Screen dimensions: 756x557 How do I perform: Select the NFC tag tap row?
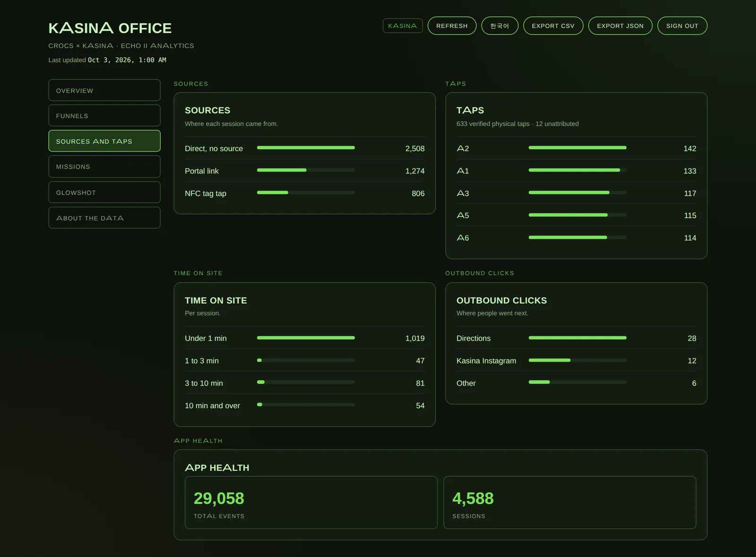click(305, 193)
